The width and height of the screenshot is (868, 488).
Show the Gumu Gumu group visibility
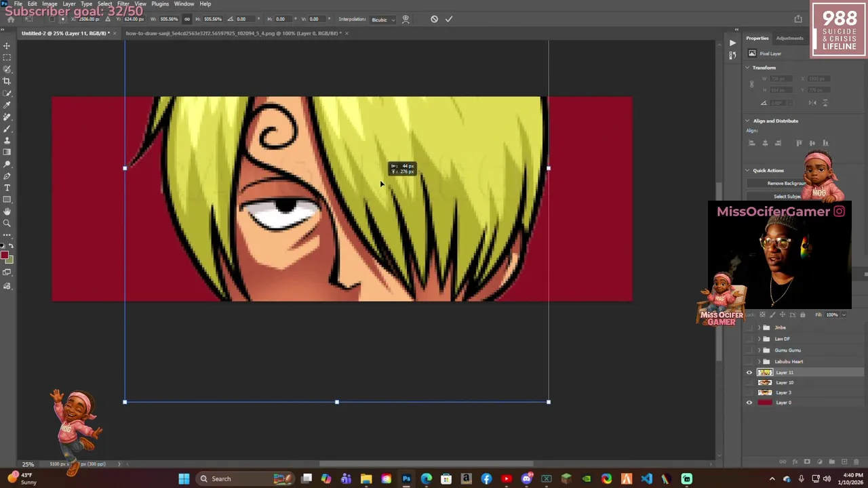coord(749,350)
